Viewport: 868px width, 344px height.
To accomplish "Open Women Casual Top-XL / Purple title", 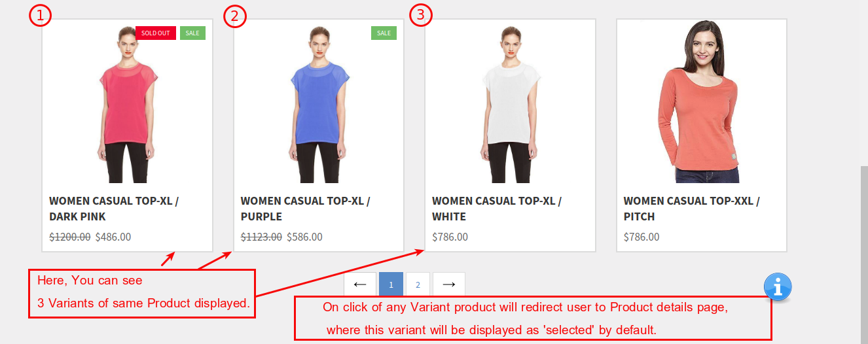I will tap(306, 209).
